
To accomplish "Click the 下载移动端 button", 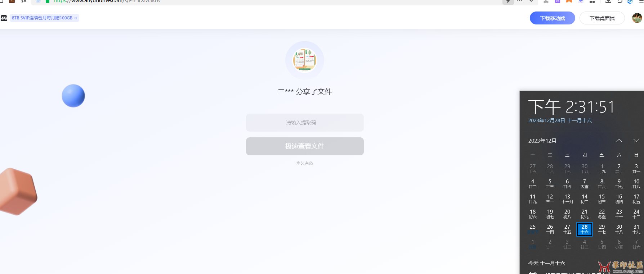I will click(x=552, y=18).
